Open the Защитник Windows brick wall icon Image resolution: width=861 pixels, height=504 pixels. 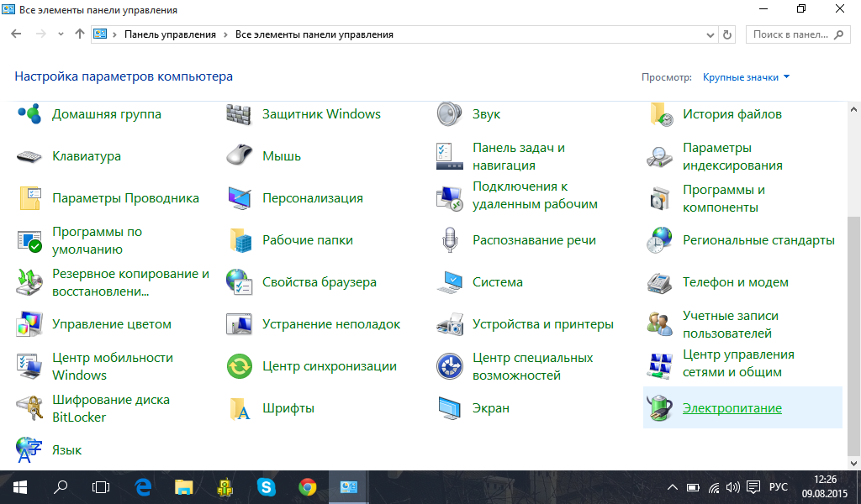pyautogui.click(x=239, y=114)
